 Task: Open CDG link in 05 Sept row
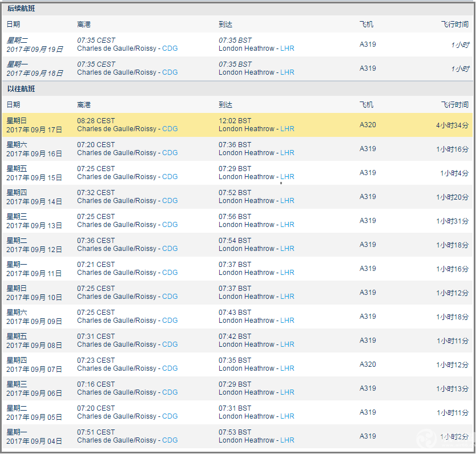[170, 416]
